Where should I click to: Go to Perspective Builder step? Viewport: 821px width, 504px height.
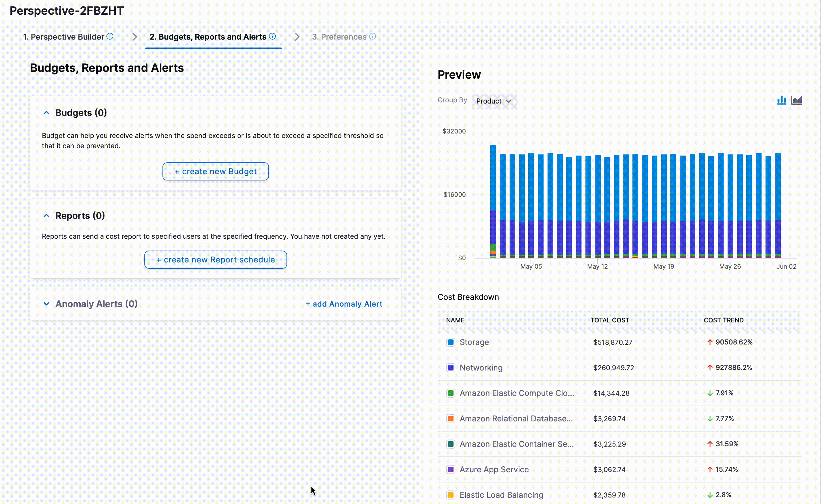tap(64, 37)
